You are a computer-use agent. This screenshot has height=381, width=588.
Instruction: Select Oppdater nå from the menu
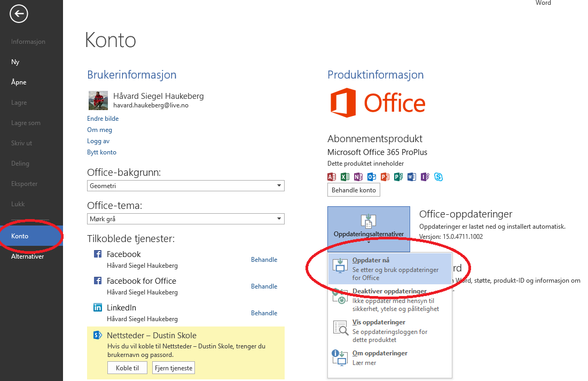tap(390, 269)
